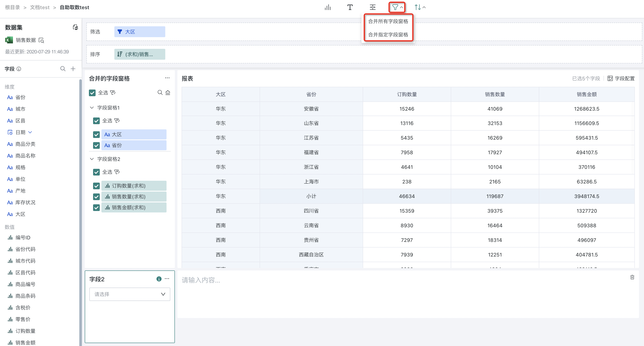Open the sort arrows toolbar menu
The image size is (644, 346).
[x=420, y=8]
